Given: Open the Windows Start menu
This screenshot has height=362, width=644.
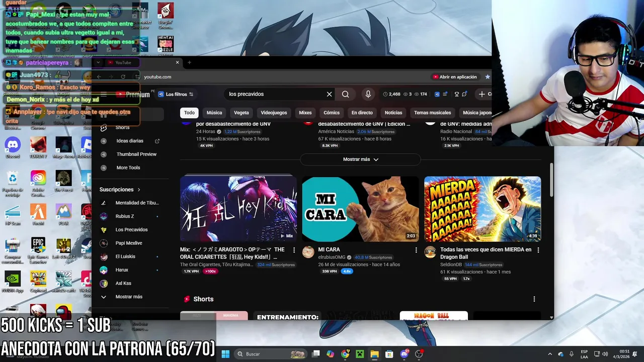Looking at the screenshot, I should point(225,354).
